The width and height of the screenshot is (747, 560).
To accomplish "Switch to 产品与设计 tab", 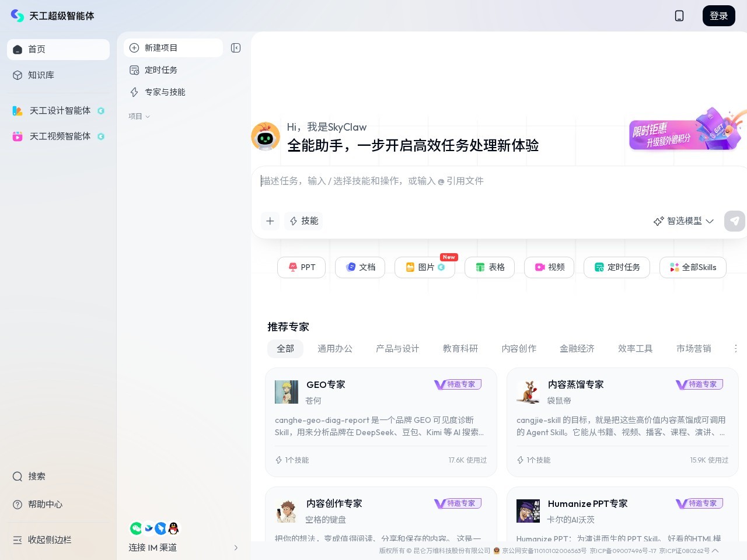I will click(x=397, y=349).
